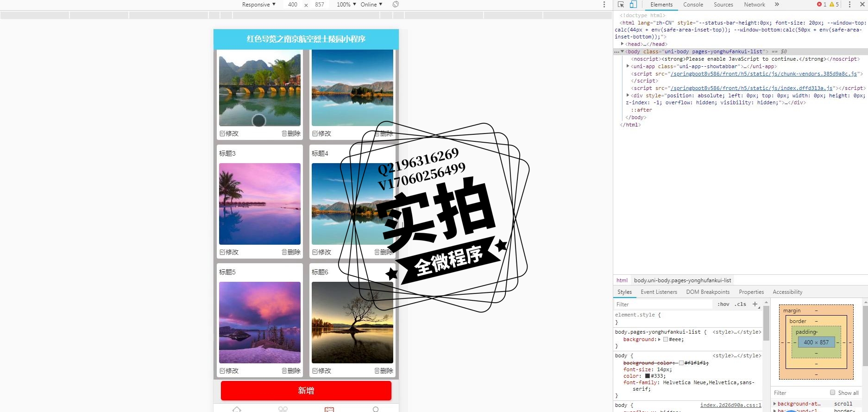Focus the Styles Filter input
The height and width of the screenshot is (412, 868).
tap(663, 304)
